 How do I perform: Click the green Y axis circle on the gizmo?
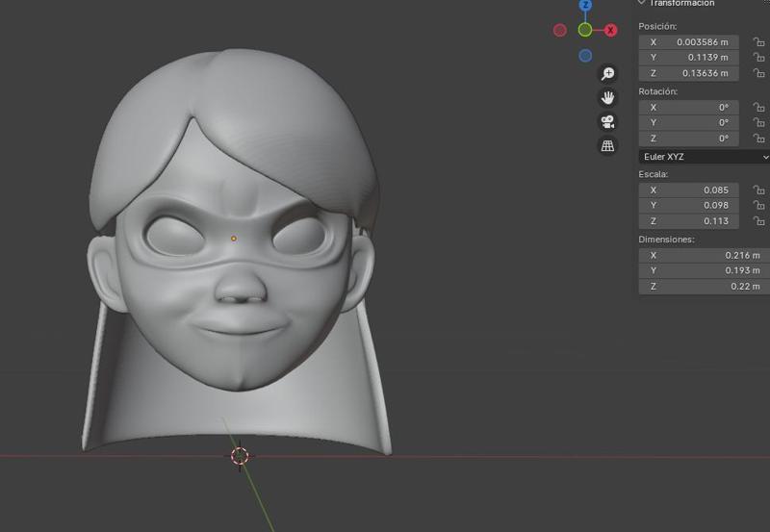pos(585,31)
